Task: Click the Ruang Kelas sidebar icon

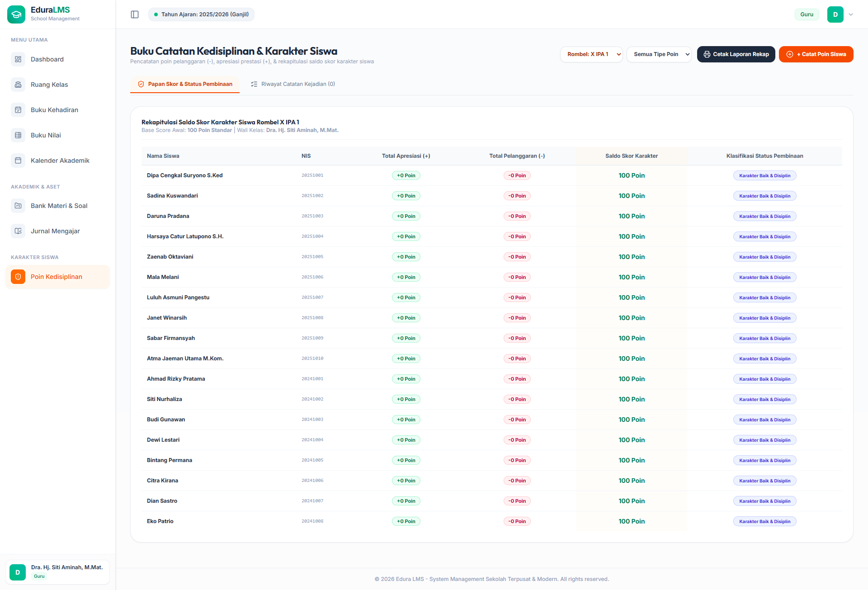Action: [18, 85]
